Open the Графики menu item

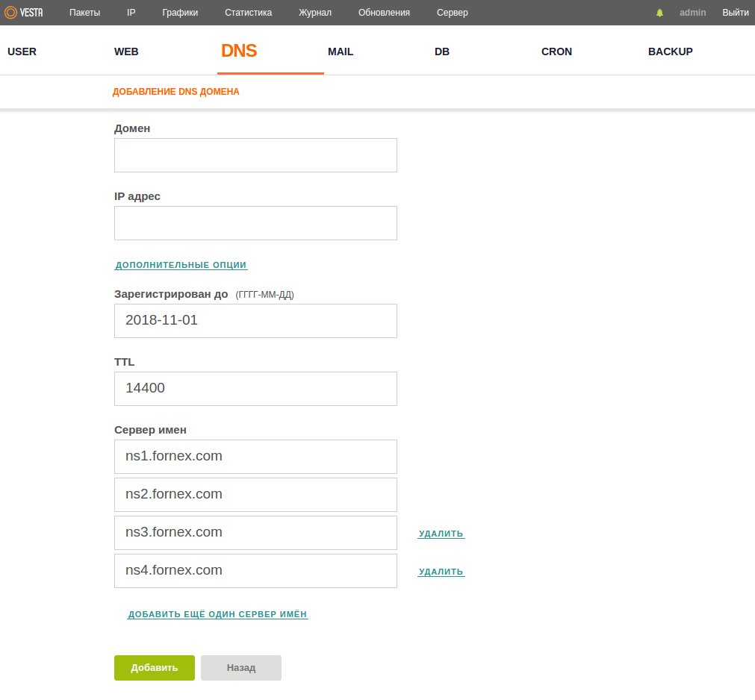[180, 13]
